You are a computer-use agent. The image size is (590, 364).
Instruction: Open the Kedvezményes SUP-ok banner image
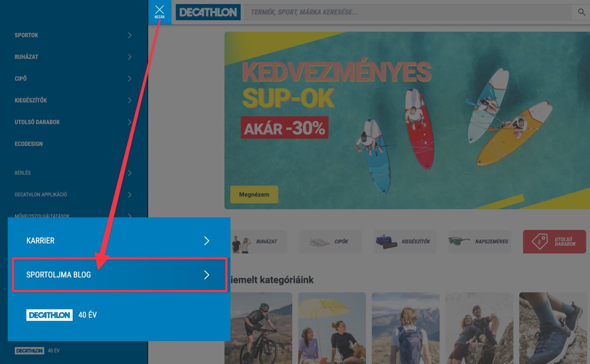pos(407,120)
